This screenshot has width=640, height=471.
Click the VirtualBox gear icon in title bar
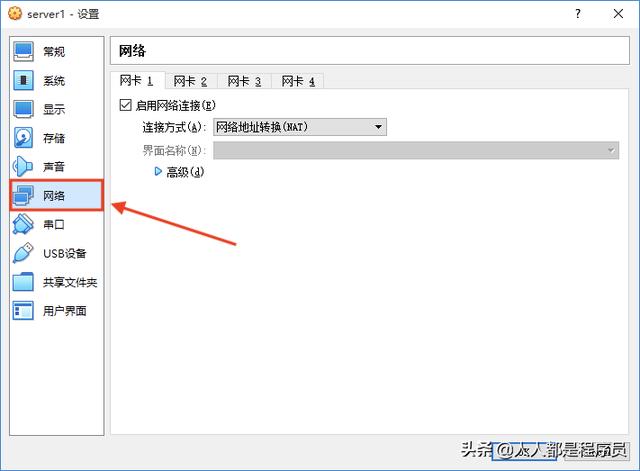(x=15, y=13)
